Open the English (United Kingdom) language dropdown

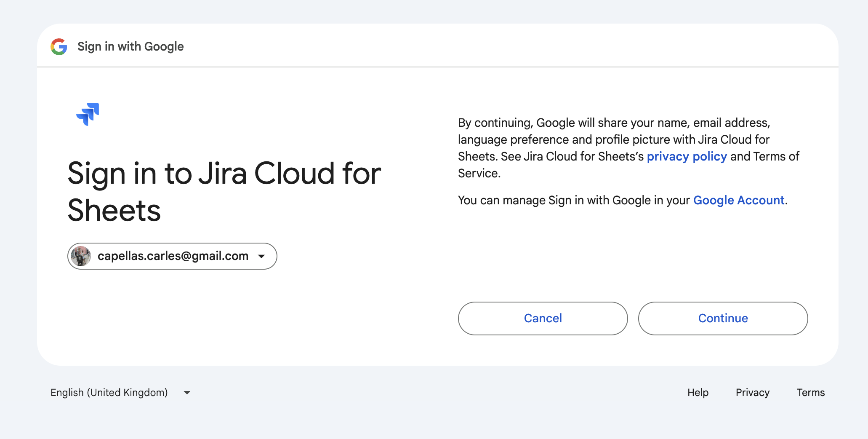pos(121,393)
